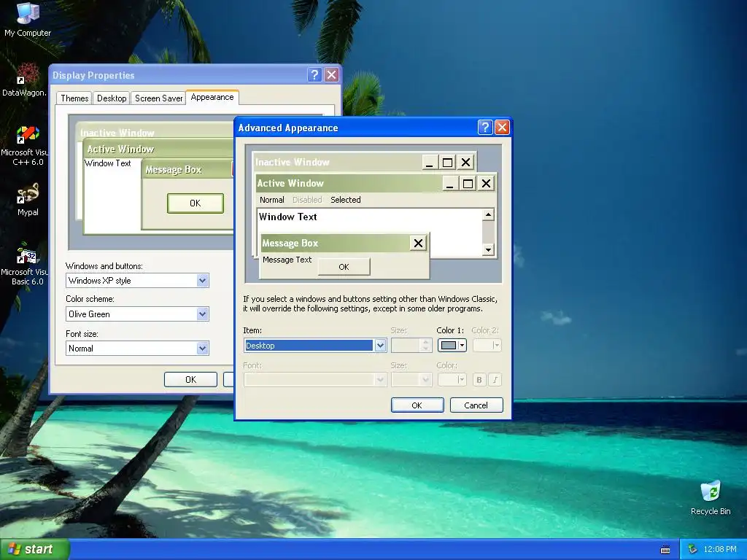Viewport: 747px width, 560px height.
Task: Select the Microsoft Visual C++ 6.0 shortcut
Action: tap(25, 145)
